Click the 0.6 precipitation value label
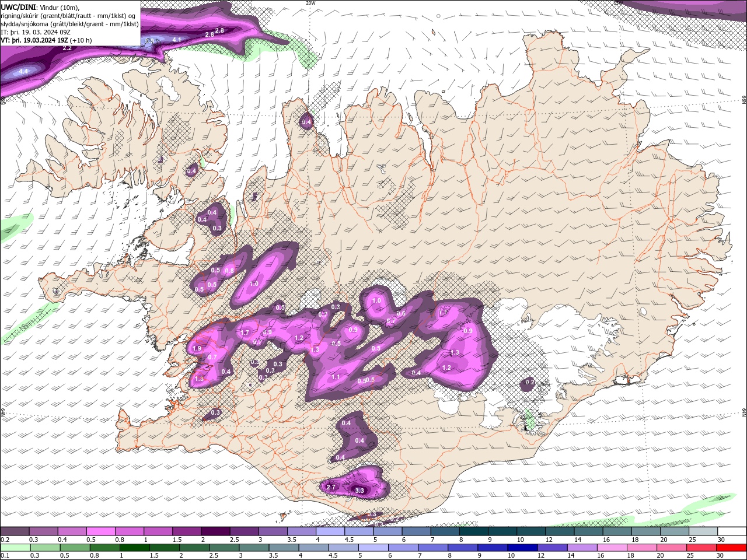Screen dimensions: 747x560 [x=401, y=313]
